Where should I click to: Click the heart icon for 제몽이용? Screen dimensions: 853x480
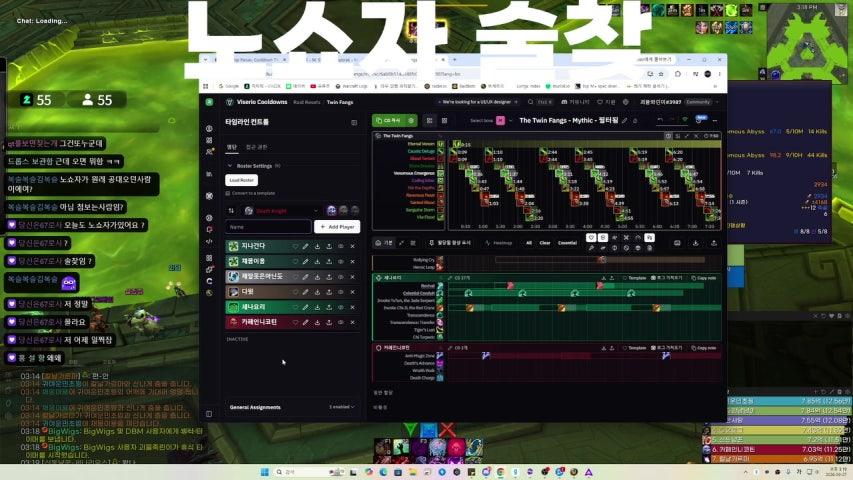click(x=295, y=262)
